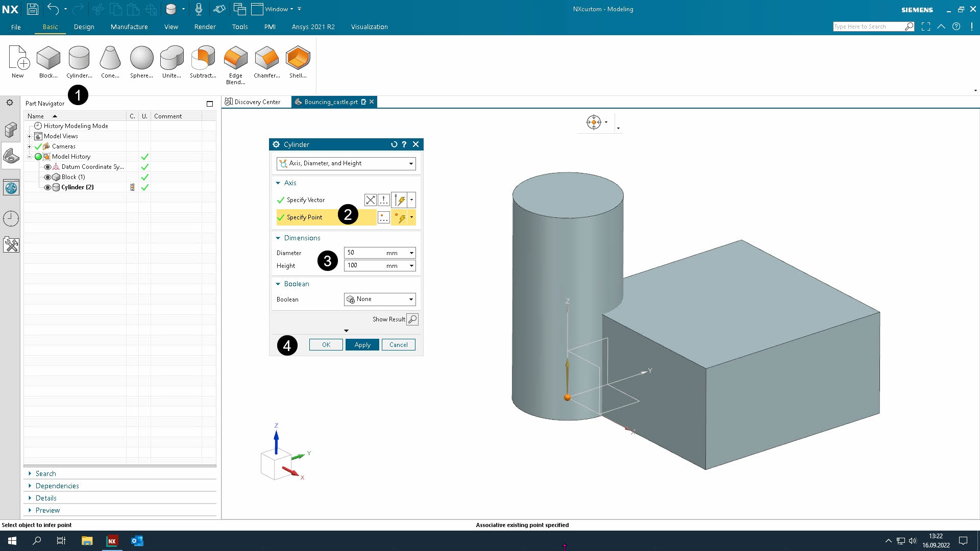Open Point Dialog next to Specify Point
Viewport: 980px width, 551px height.
[x=383, y=218]
